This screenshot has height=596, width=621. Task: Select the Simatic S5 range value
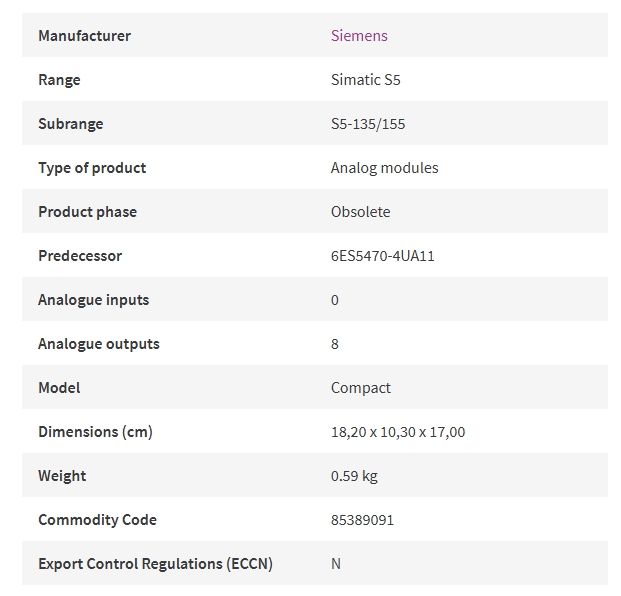[x=366, y=80]
